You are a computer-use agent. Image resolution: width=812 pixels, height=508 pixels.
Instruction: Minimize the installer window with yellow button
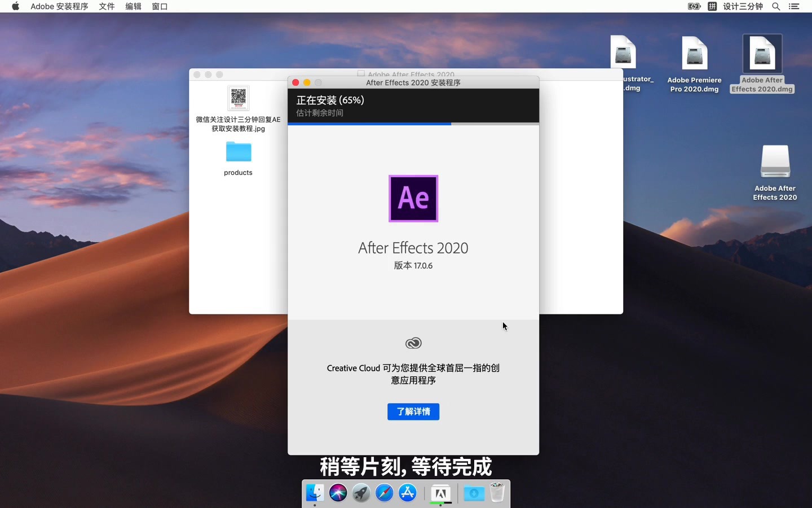coord(307,82)
